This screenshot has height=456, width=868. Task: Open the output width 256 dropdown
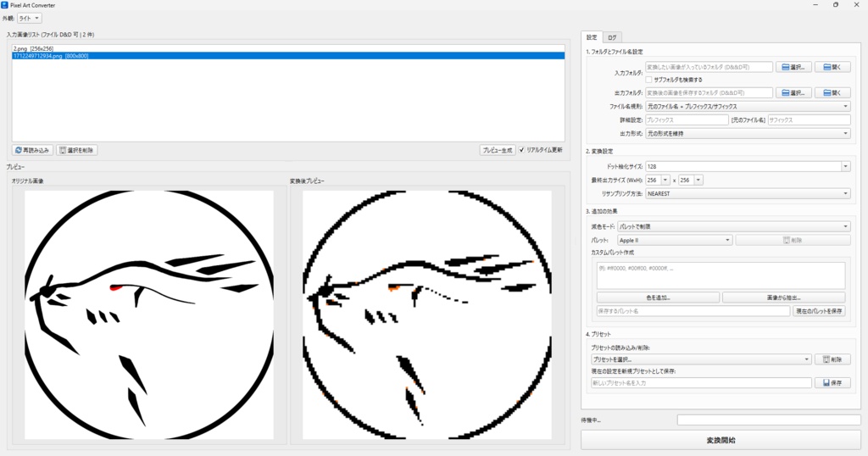click(x=665, y=180)
